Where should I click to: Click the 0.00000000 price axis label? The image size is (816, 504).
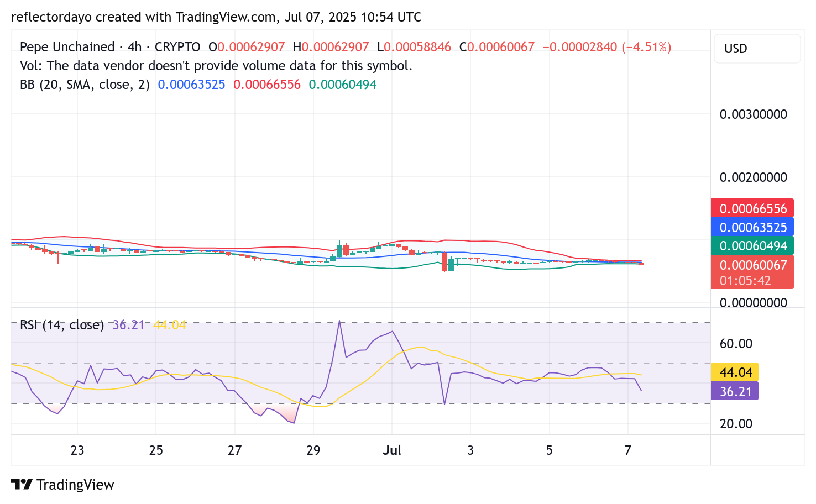point(753,302)
